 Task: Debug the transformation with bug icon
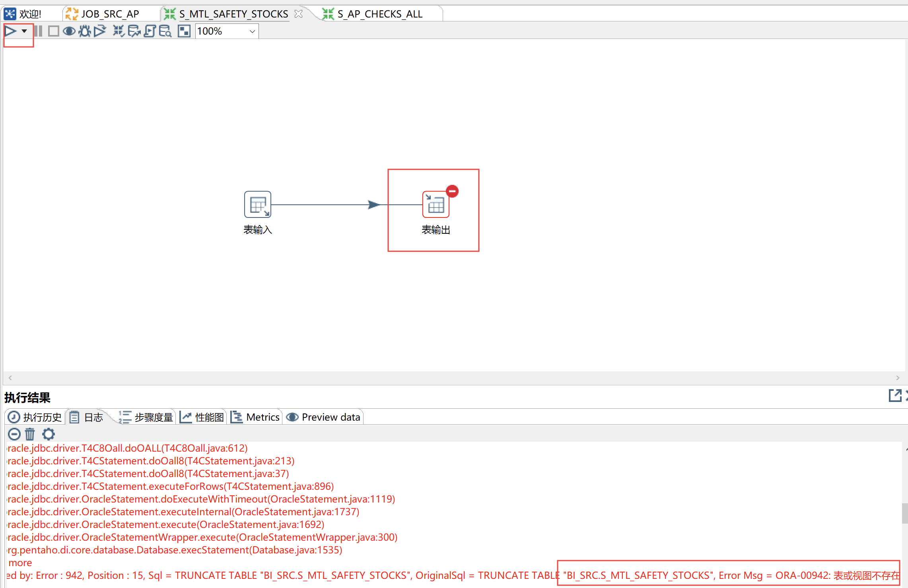84,31
